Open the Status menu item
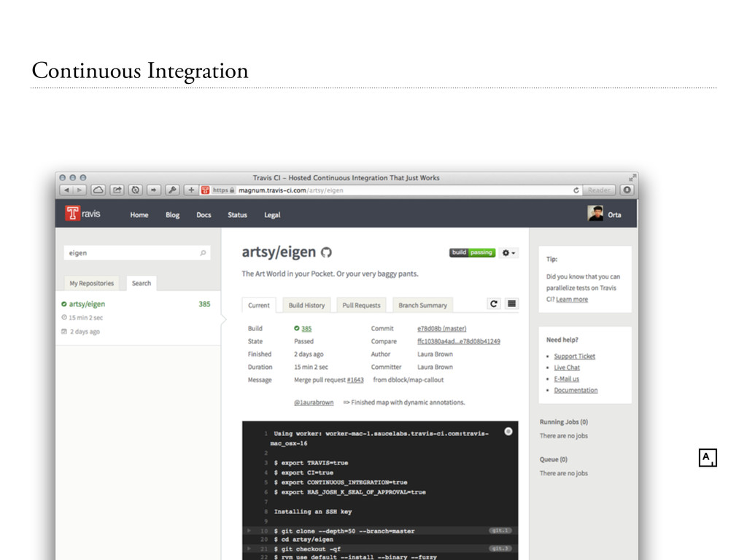 pos(237,215)
